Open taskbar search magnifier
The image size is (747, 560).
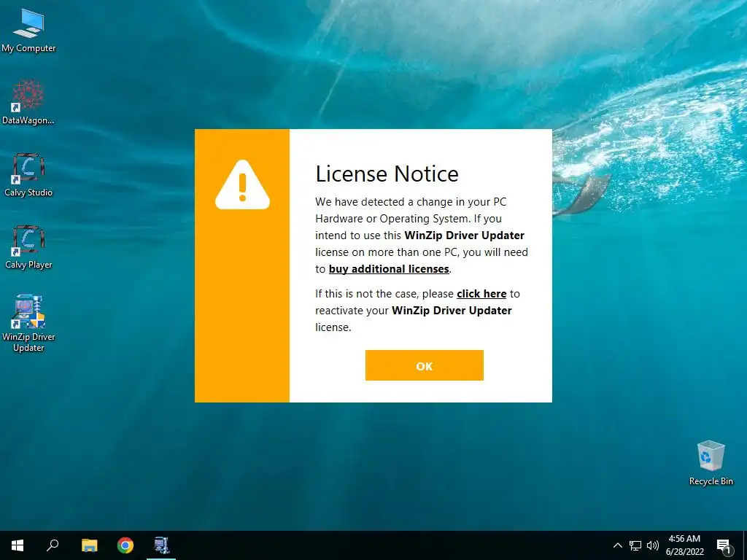(53, 545)
